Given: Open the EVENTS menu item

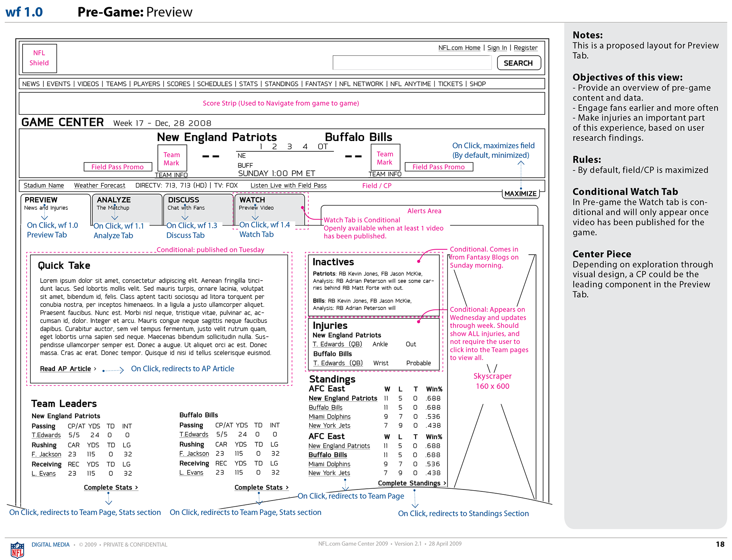Looking at the screenshot, I should coord(58,84).
